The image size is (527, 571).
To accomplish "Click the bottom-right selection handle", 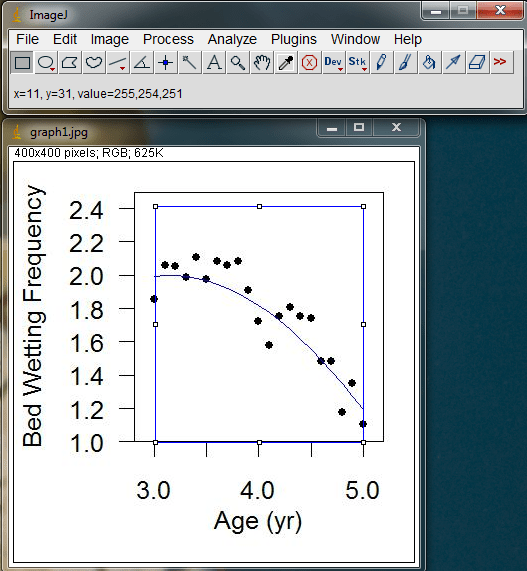I will 363,442.
